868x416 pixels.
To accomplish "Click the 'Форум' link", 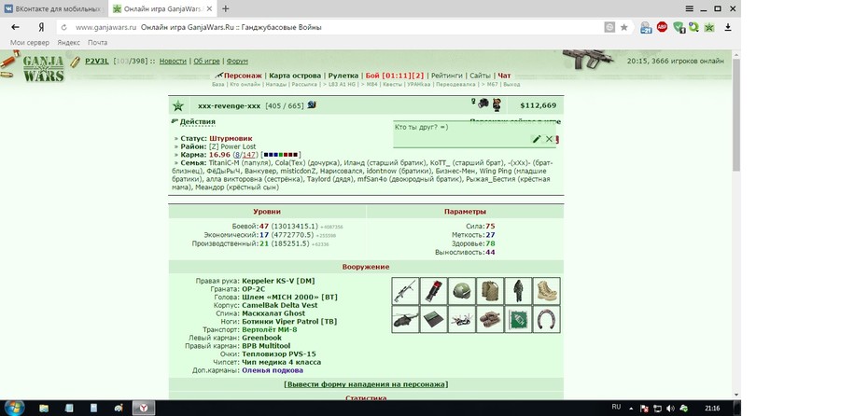I will (x=237, y=61).
